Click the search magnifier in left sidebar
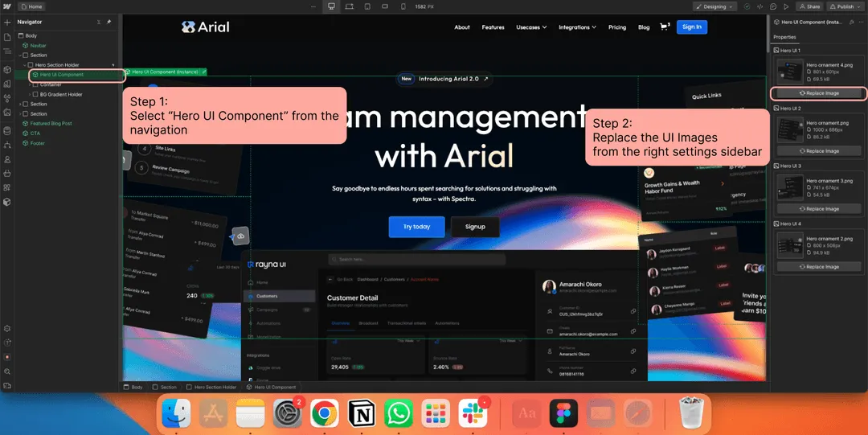Screen dimensions: 868x435 tap(6, 371)
